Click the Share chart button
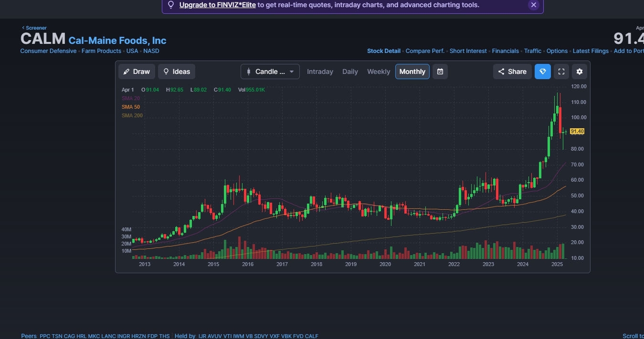 pyautogui.click(x=512, y=72)
